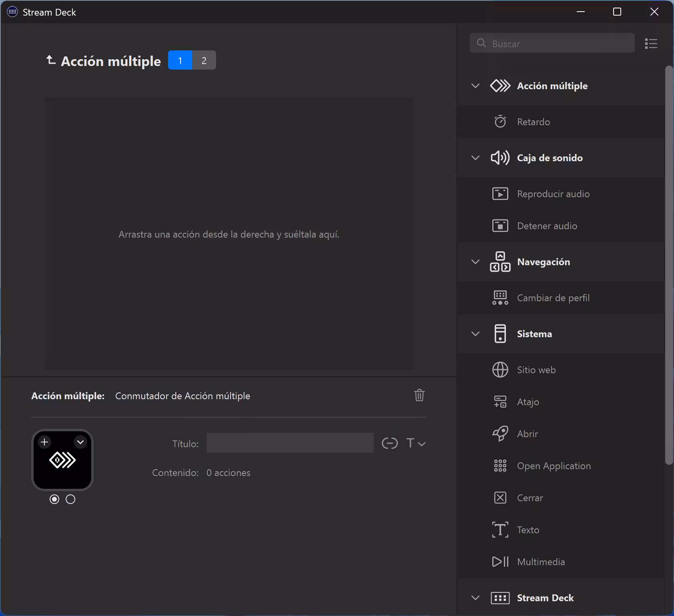Select the Sitio web globe icon
The width and height of the screenshot is (674, 616).
(x=500, y=370)
